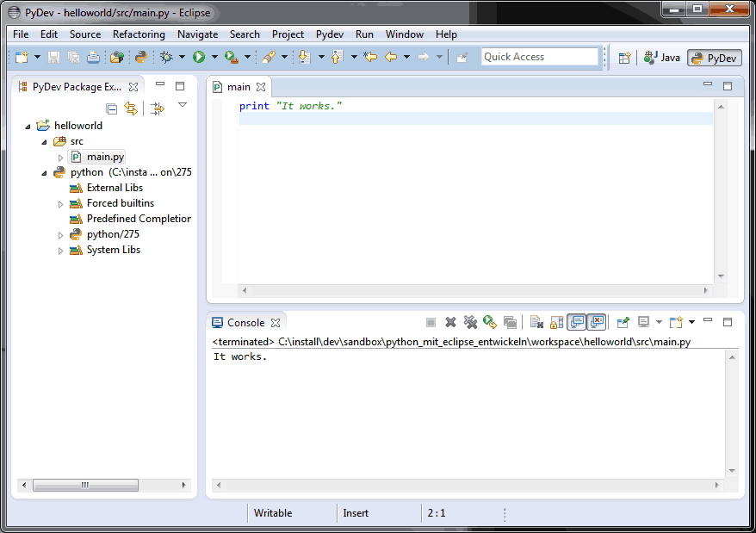The height and width of the screenshot is (533, 756).
Task: Open the Run dropdown arrow
Action: (214, 58)
